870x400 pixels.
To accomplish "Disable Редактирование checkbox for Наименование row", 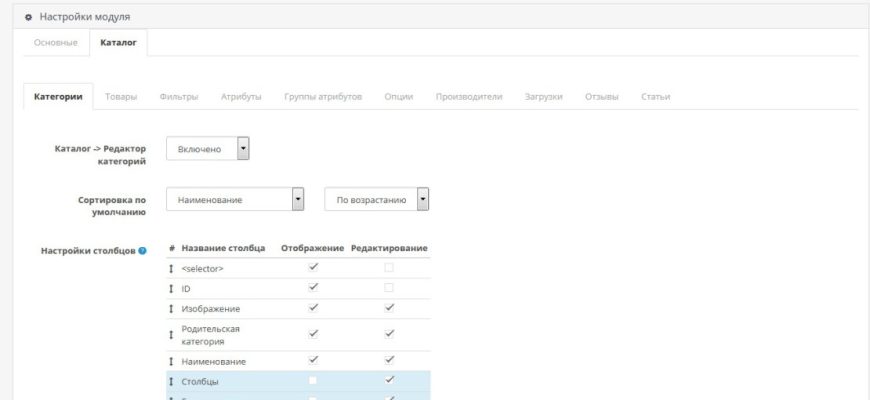I will coord(389,360).
